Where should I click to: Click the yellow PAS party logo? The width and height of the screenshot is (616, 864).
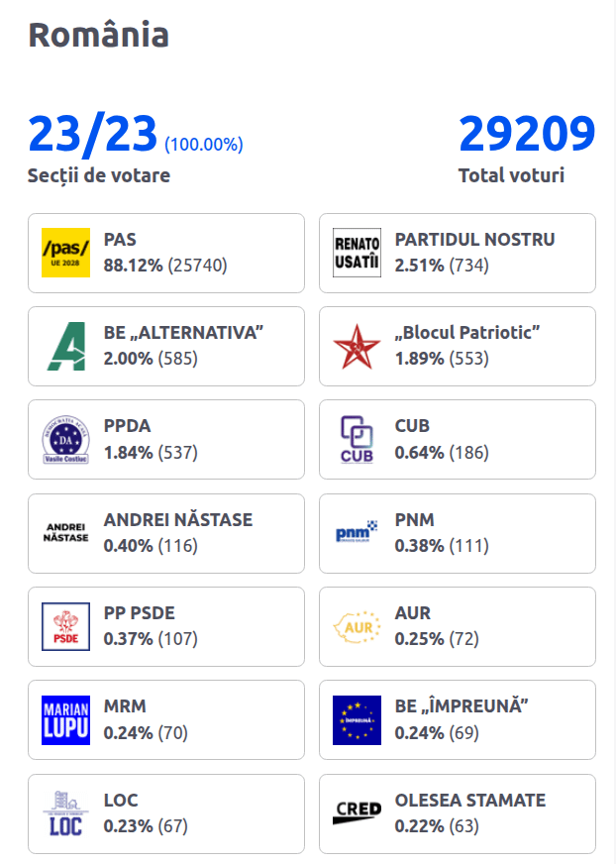(x=65, y=253)
